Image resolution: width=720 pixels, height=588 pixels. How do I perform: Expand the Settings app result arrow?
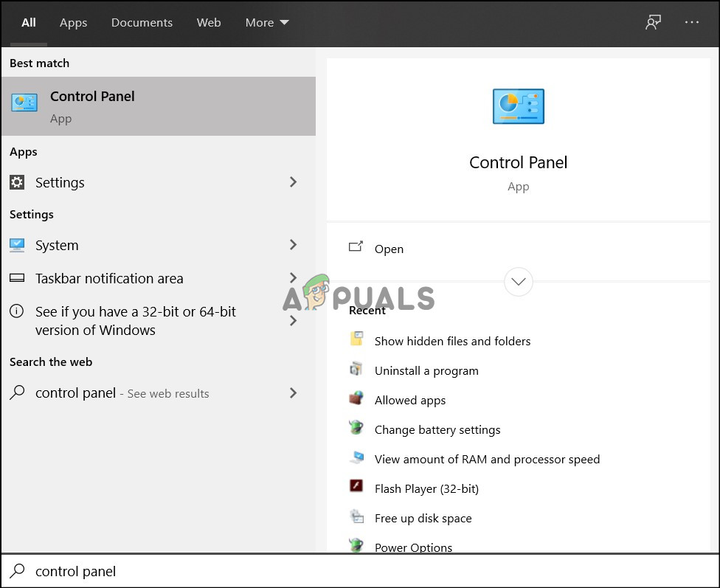(293, 182)
